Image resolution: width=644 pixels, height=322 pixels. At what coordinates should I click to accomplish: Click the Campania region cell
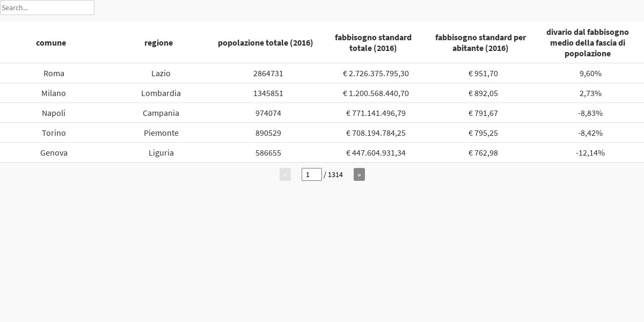click(x=161, y=113)
